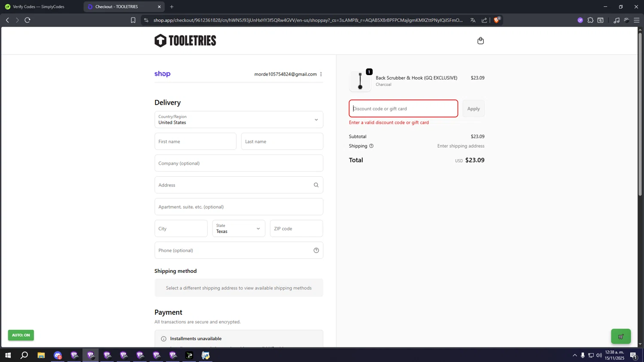Click the Apply discount button
This screenshot has height=362, width=644.
tap(474, 109)
